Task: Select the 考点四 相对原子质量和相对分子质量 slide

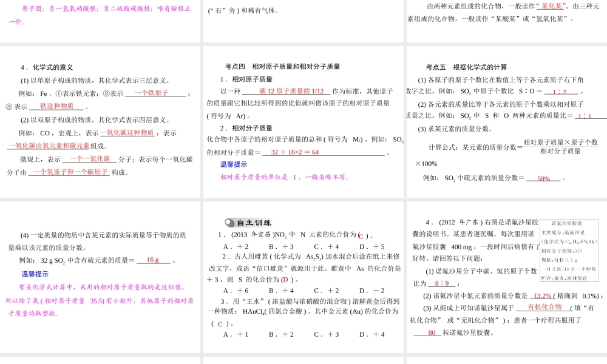Action: click(x=303, y=122)
